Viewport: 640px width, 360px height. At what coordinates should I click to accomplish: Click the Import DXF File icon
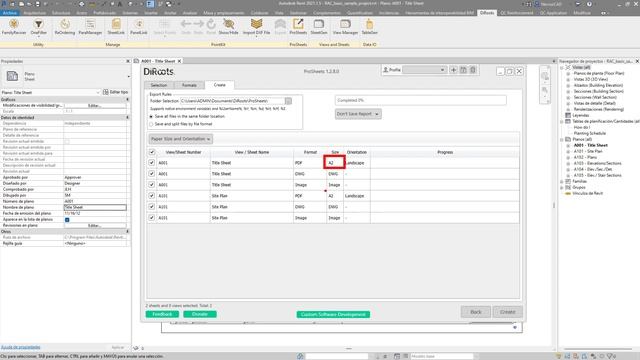pyautogui.click(x=256, y=24)
